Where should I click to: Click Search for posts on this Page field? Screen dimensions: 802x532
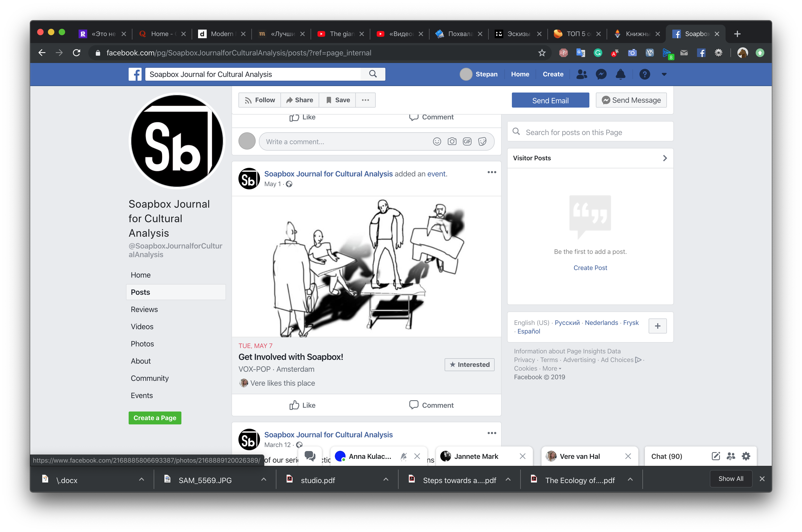[x=590, y=132]
